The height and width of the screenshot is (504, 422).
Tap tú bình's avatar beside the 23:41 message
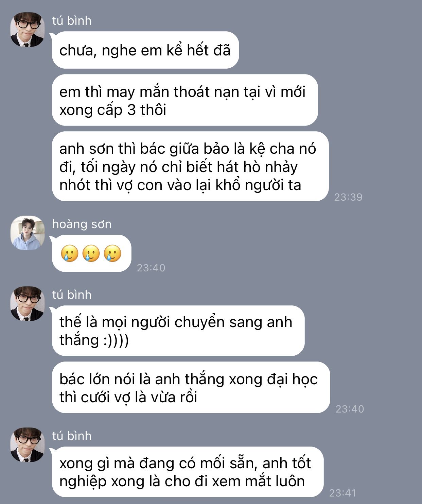28,445
